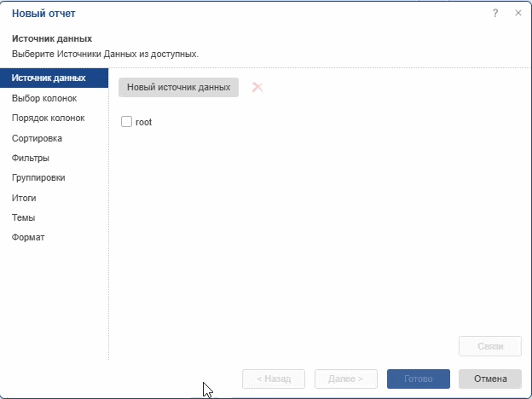Click the help question mark icon
The image size is (532, 399).
(x=495, y=14)
